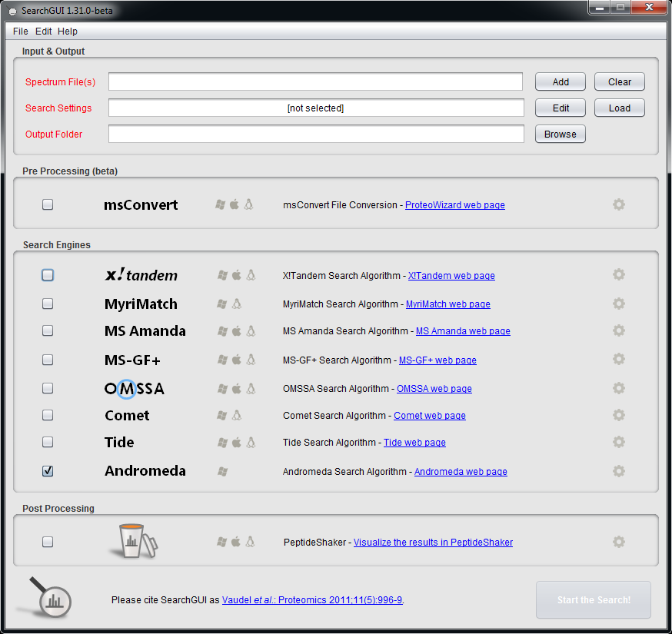Enable the MS-GF+ checkbox
The height and width of the screenshot is (634, 672).
click(48, 360)
